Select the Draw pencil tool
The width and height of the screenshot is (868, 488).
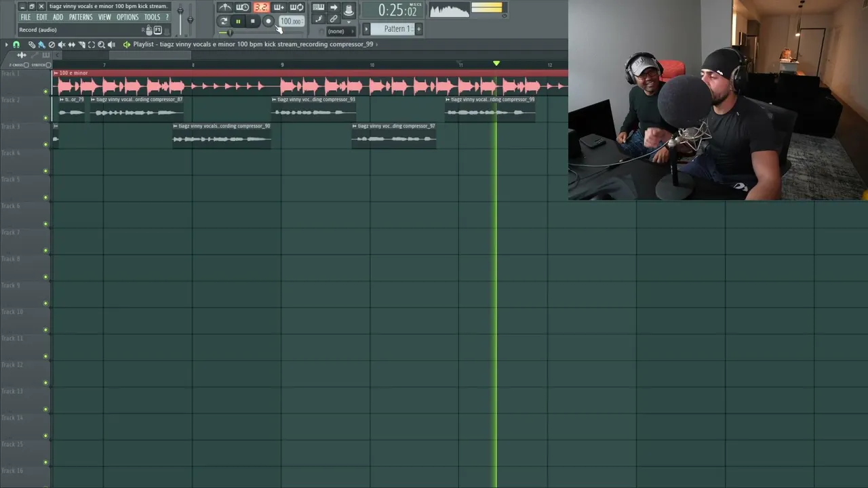pyautogui.click(x=32, y=45)
